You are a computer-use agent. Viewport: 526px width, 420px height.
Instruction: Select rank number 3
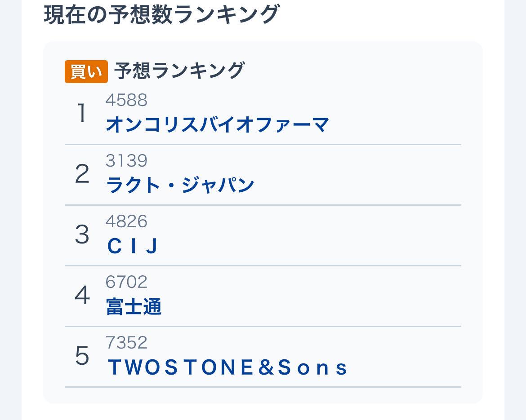pyautogui.click(x=82, y=234)
